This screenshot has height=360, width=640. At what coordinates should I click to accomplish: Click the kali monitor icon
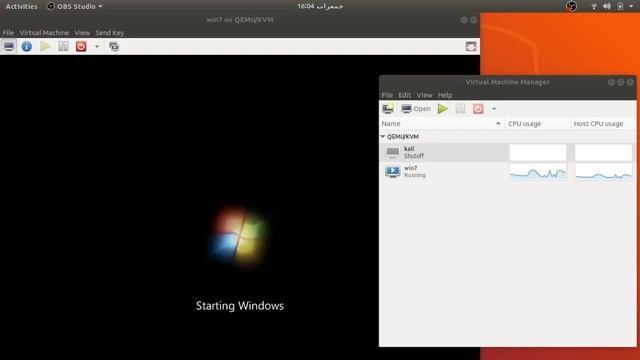393,153
